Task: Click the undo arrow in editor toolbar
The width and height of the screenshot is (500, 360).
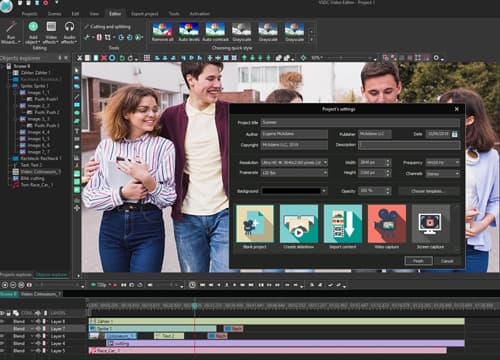Action: [122, 58]
